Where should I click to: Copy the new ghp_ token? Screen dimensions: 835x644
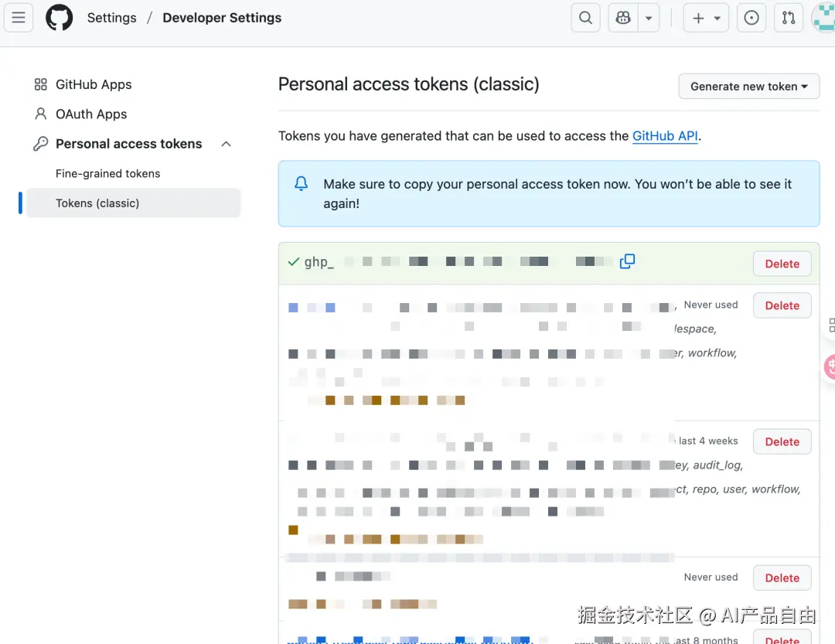click(x=627, y=261)
